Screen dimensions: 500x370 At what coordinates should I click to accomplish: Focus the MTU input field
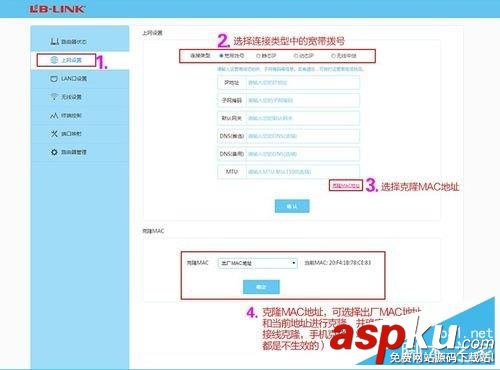click(x=303, y=172)
